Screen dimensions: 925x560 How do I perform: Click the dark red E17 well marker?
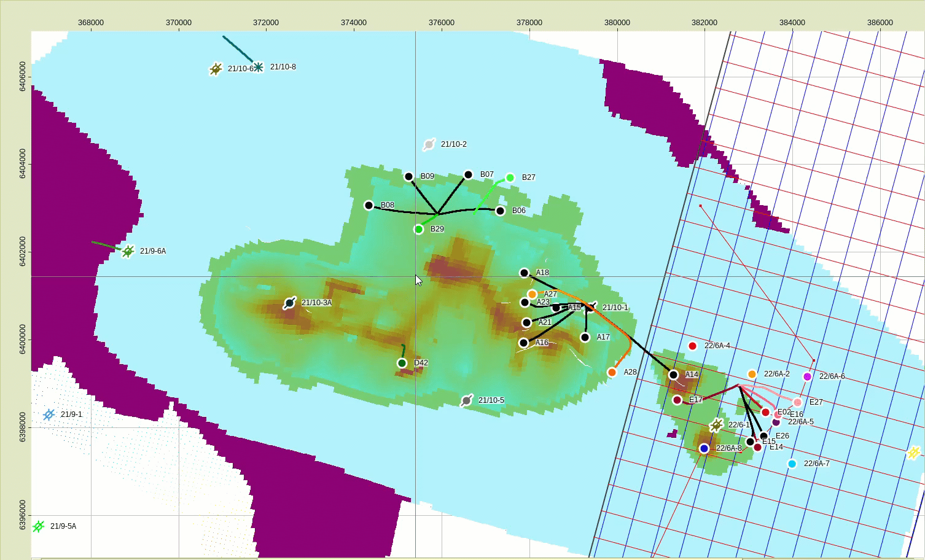pos(677,400)
